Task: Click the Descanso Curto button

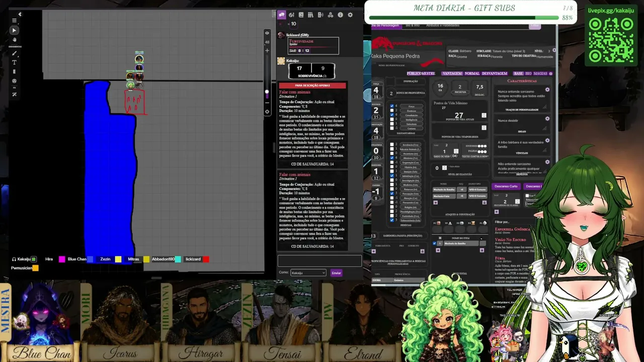Action: 506,187
